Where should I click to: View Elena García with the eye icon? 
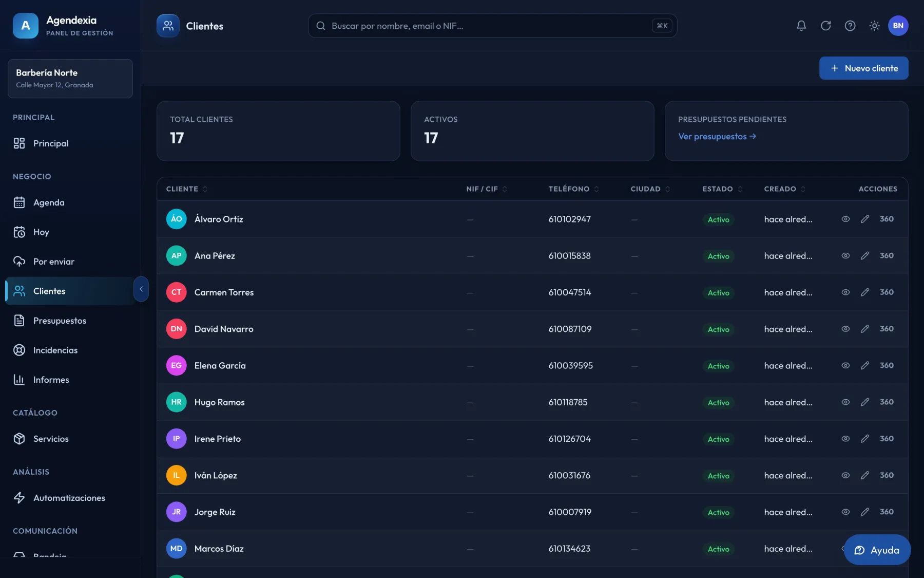click(x=845, y=365)
